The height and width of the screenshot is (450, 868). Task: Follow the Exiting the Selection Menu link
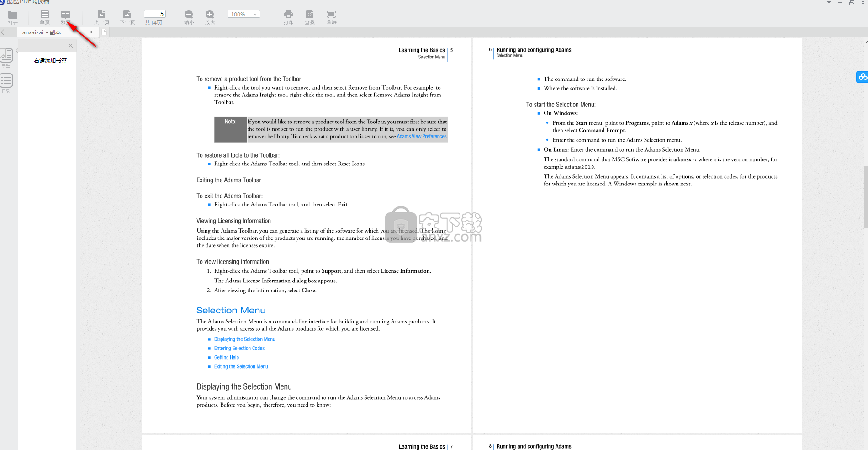click(x=241, y=366)
